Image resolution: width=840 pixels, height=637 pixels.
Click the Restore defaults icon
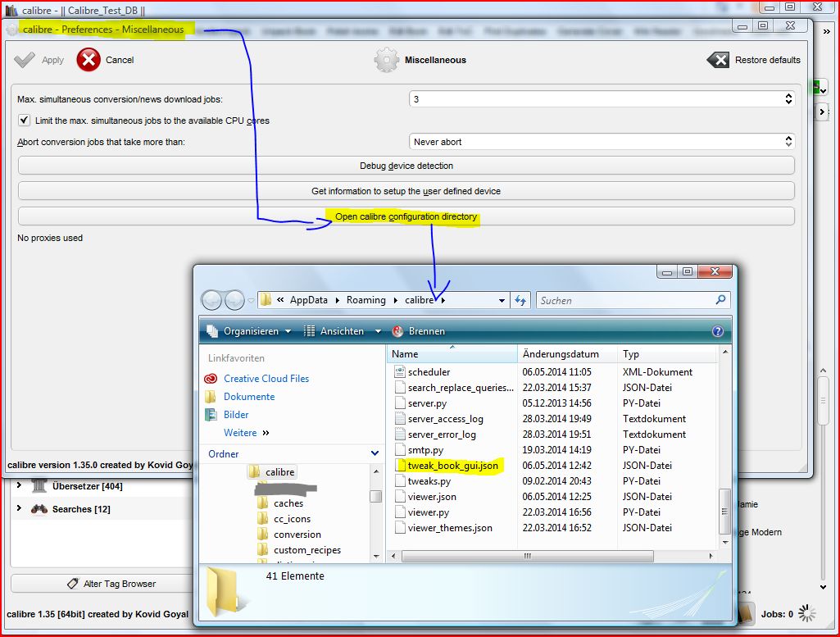[x=718, y=60]
